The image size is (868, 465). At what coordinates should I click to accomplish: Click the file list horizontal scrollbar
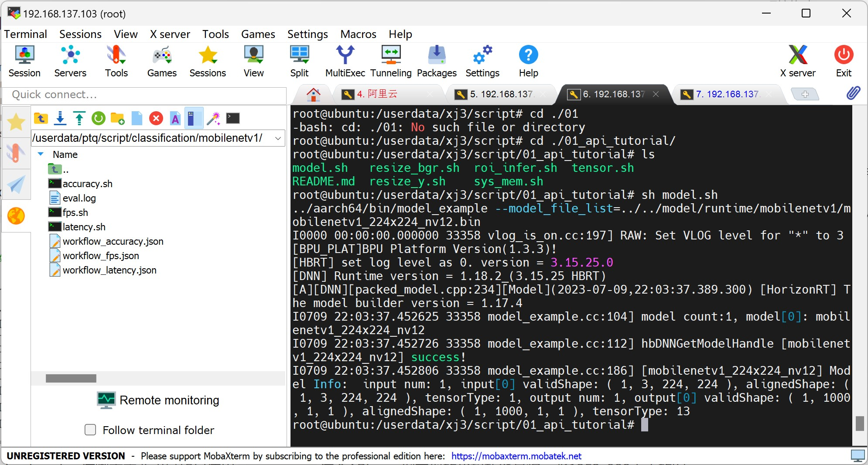(x=71, y=378)
